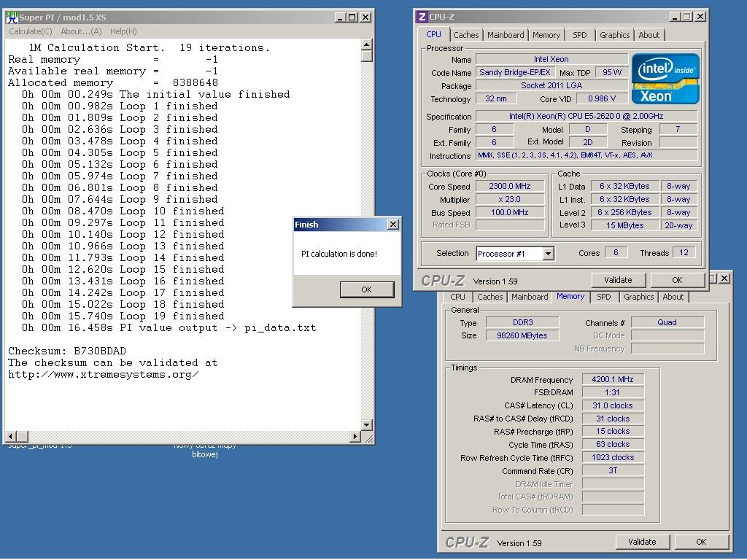This screenshot has width=747, height=560.
Task: Minimize the Super PI window
Action: [x=340, y=17]
